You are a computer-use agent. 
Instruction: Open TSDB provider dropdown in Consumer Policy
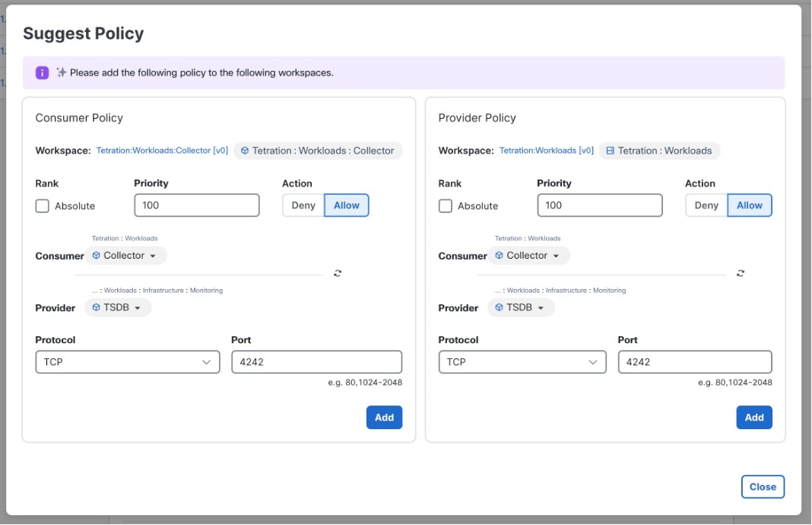118,307
